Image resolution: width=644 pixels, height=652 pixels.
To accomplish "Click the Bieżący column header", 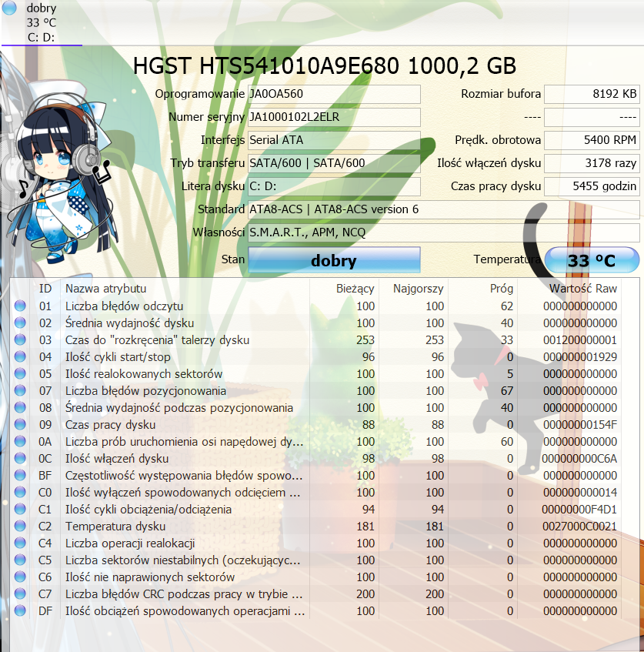I will 344,289.
